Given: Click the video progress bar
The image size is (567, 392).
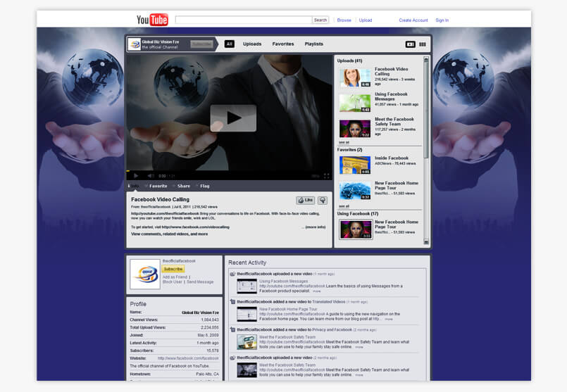Looking at the screenshot, I should pyautogui.click(x=229, y=171).
